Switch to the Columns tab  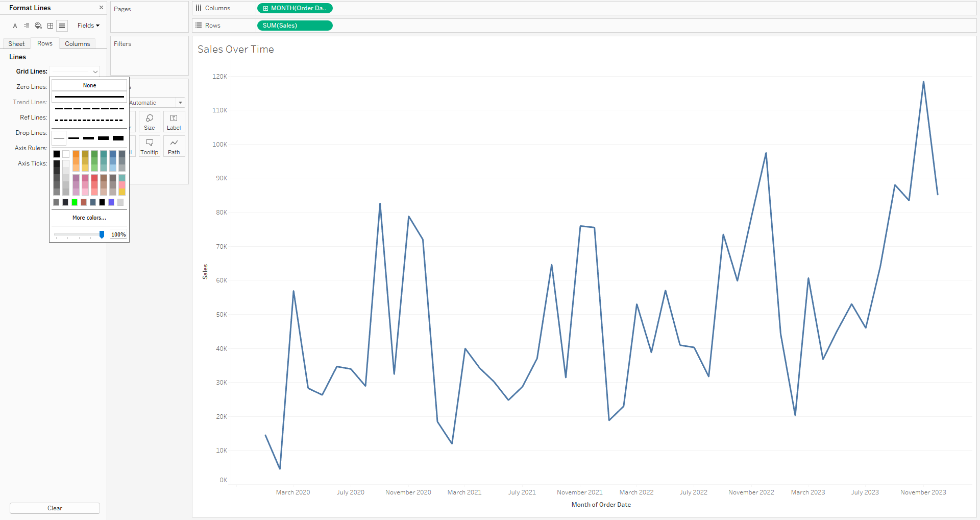click(x=78, y=44)
